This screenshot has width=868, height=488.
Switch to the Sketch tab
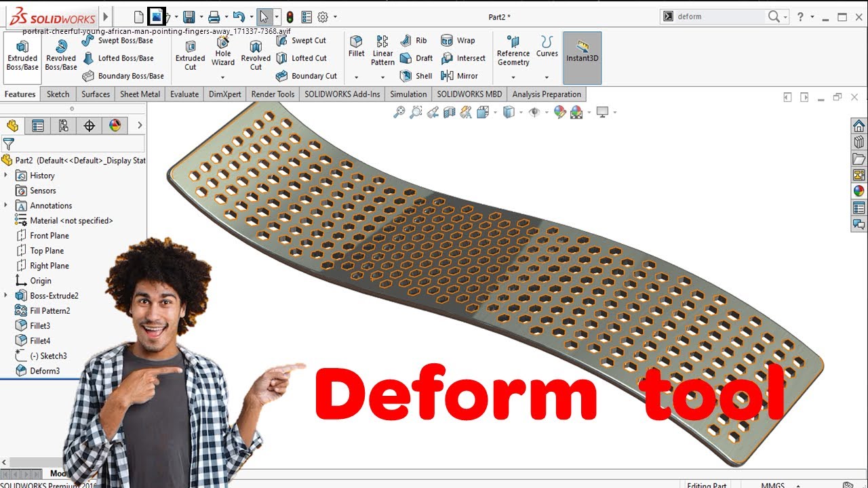tap(58, 94)
